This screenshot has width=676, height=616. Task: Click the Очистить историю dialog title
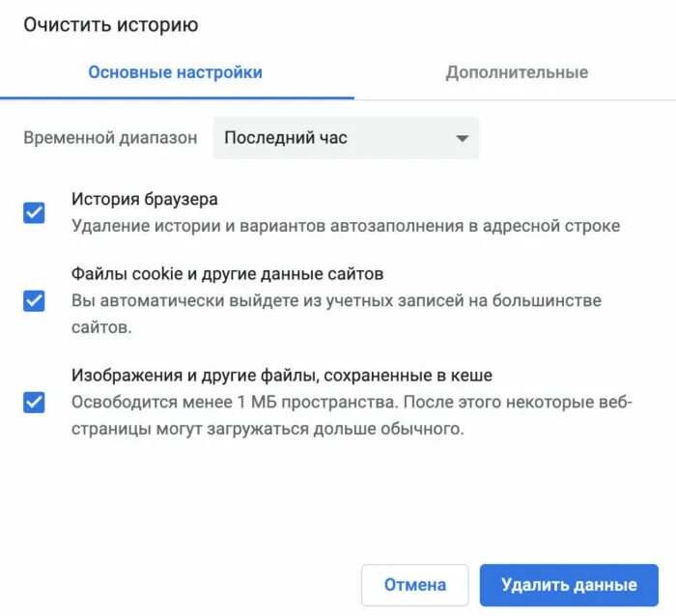(x=110, y=25)
